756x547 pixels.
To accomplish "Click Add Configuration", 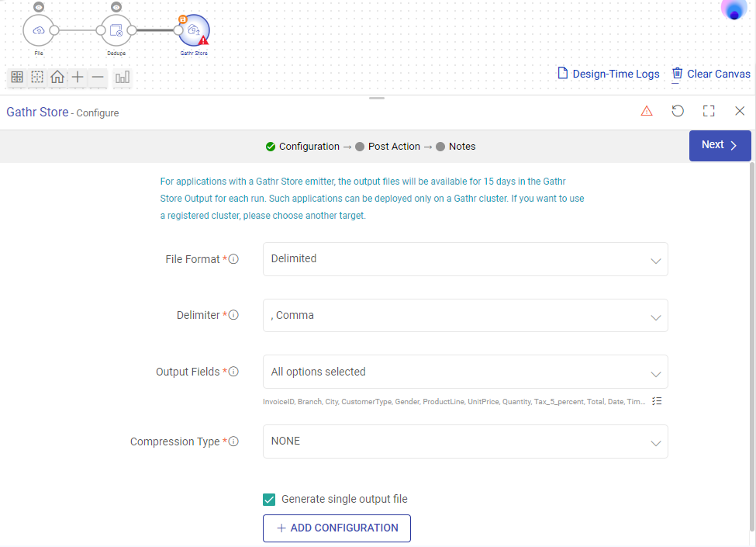I will pyautogui.click(x=337, y=528).
